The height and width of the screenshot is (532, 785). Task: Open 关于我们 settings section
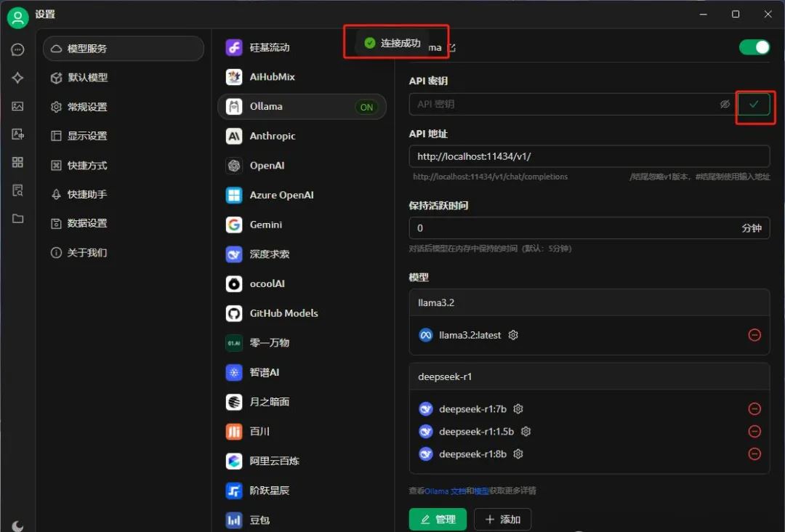tap(124, 253)
